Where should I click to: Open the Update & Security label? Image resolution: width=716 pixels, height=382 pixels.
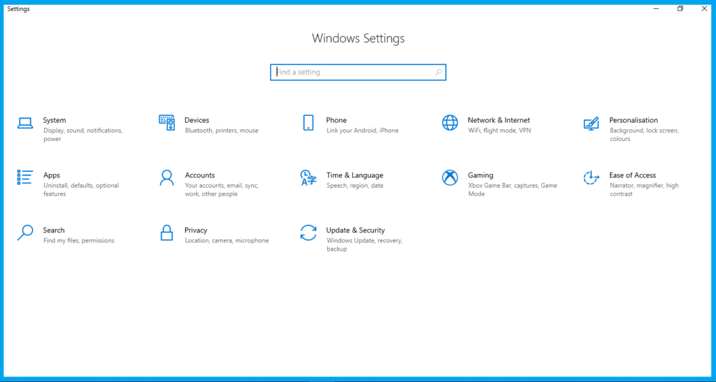point(355,230)
